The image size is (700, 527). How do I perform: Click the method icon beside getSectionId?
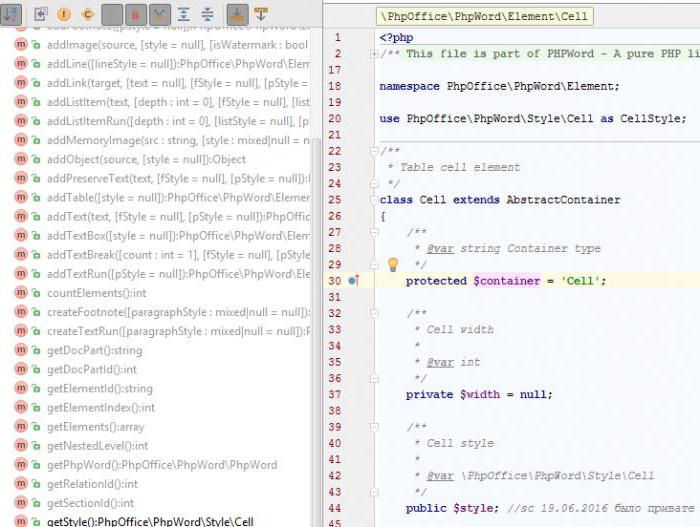click(21, 503)
